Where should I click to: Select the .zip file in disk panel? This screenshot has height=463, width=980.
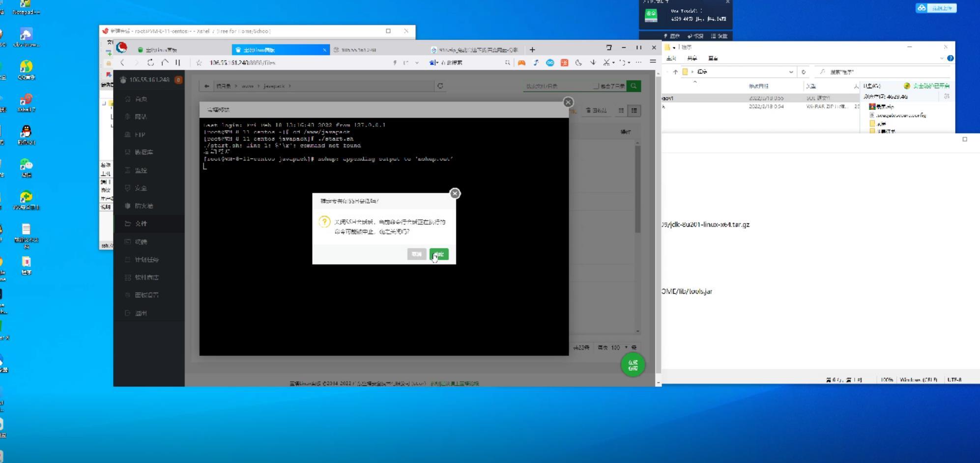click(882, 107)
